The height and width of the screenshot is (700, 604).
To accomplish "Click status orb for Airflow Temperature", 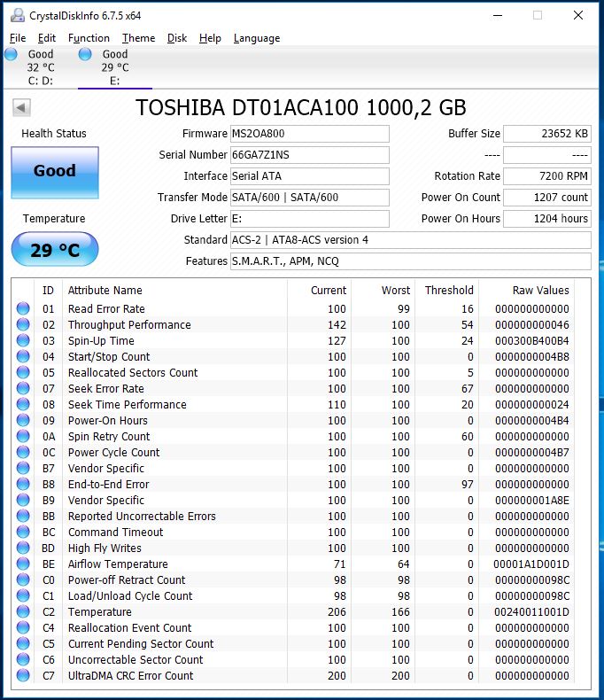I will (x=23, y=564).
